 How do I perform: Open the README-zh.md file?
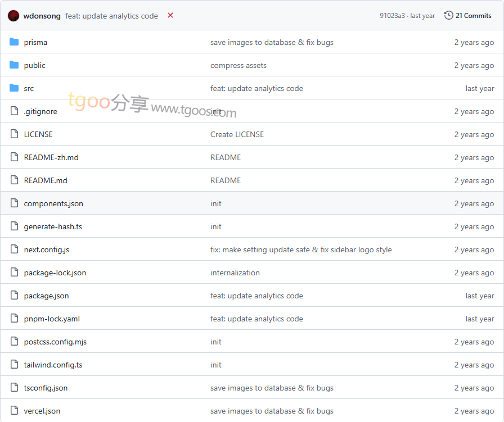tap(51, 157)
